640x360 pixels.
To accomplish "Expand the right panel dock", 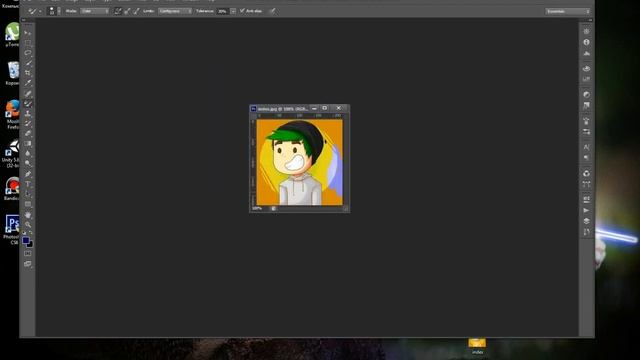I will (590, 20).
